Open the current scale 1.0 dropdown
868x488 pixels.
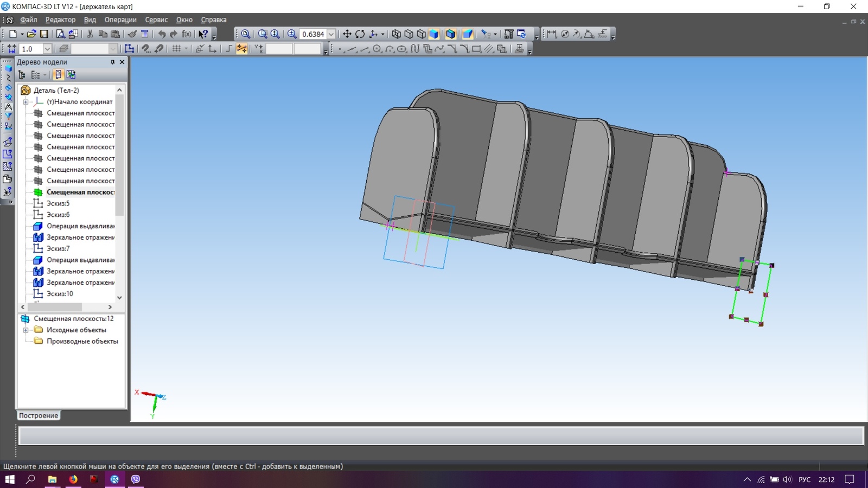coord(47,49)
